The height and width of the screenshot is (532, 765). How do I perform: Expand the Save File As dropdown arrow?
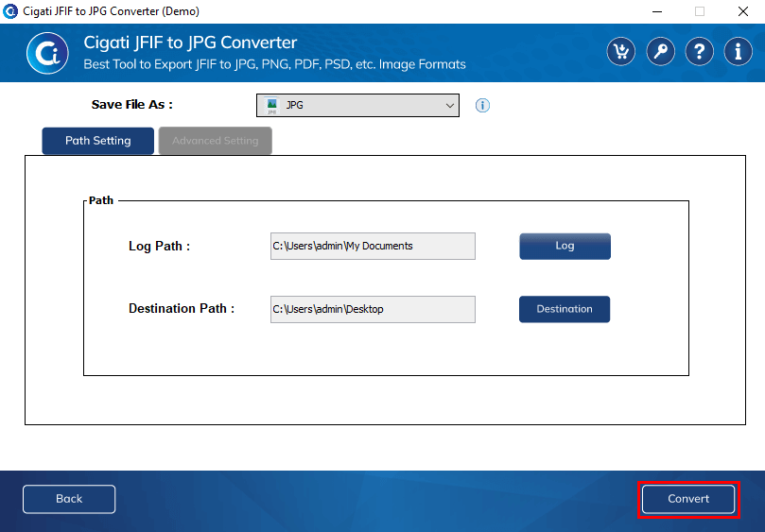(x=449, y=105)
